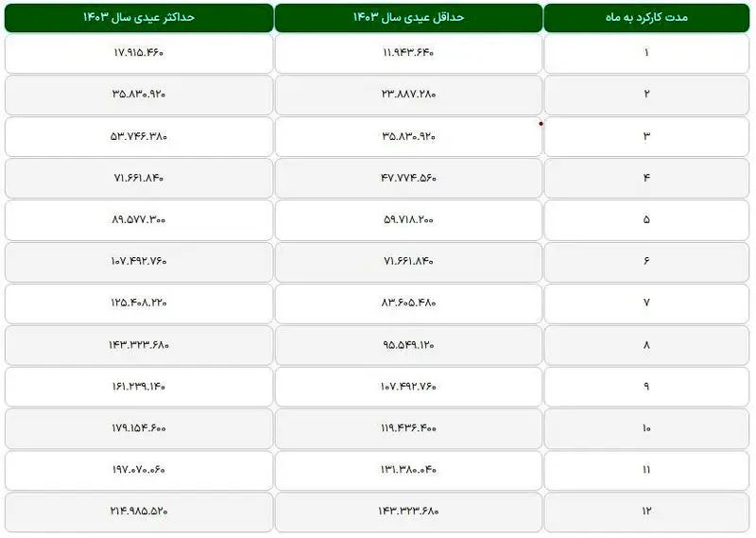Click the minimum bonus value for month 12
The image size is (756, 538).
point(408,511)
